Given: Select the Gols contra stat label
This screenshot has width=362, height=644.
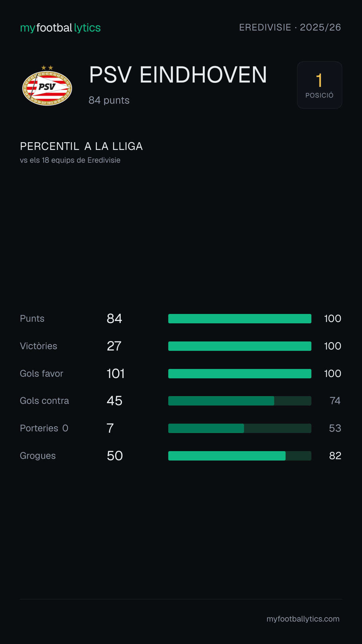Looking at the screenshot, I should click(44, 401).
